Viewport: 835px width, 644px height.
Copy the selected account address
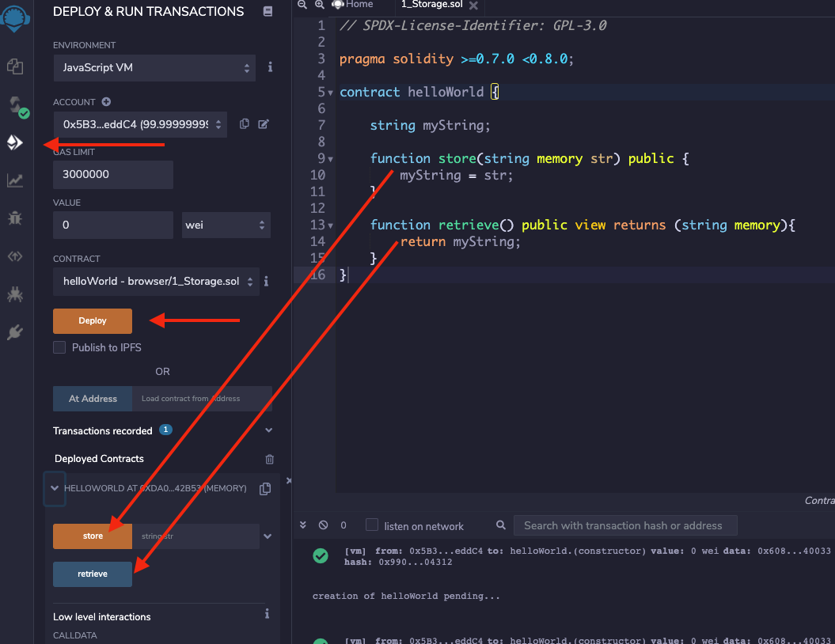click(245, 124)
